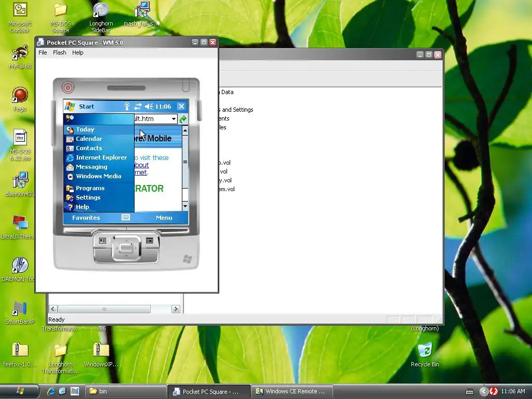532x399 pixels.
Task: Select Calendar from the Start menu
Action: [99, 139]
